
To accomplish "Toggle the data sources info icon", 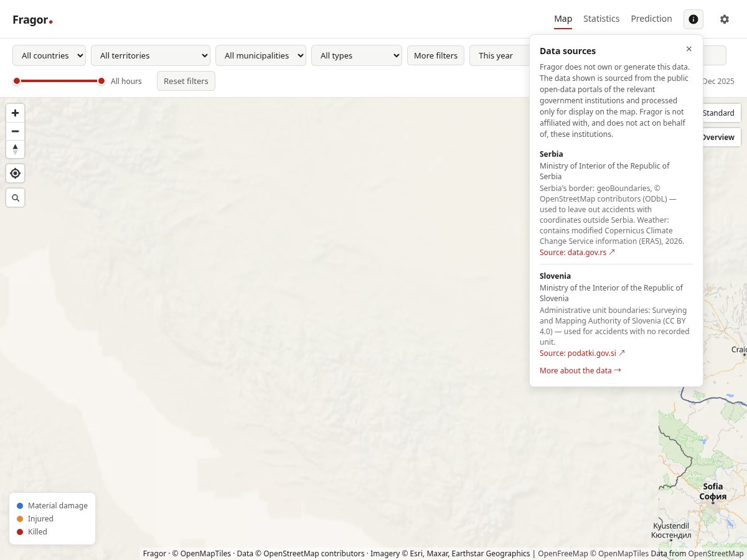I will pos(693,19).
